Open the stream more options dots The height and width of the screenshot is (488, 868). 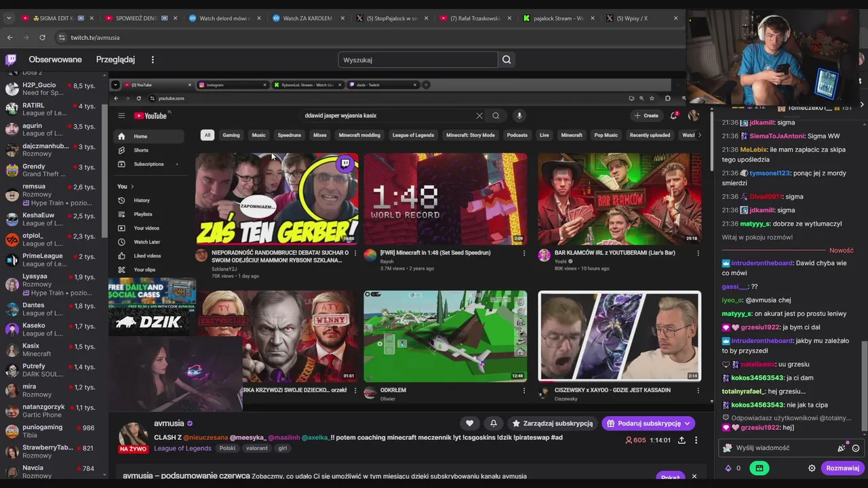click(x=696, y=440)
